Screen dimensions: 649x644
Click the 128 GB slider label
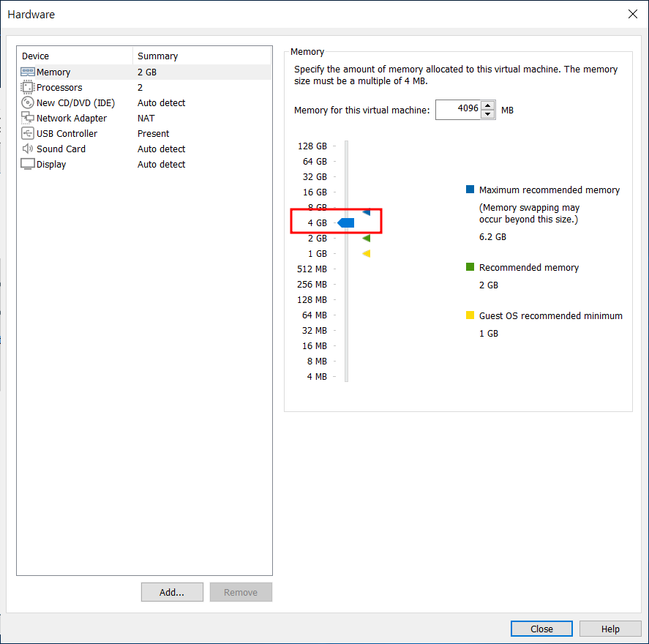coord(312,146)
